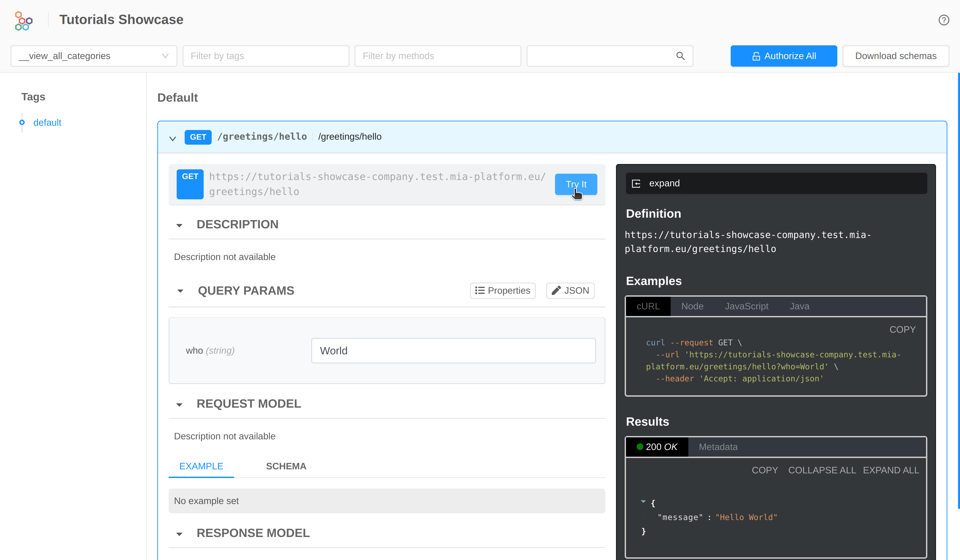Click the search magnifier icon
Screen dimensions: 960x560
(x=681, y=56)
